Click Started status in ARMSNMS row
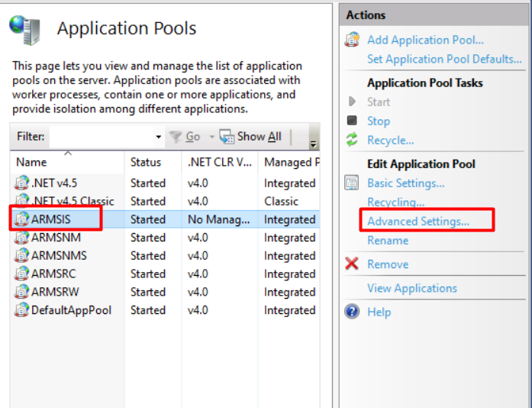 point(148,255)
